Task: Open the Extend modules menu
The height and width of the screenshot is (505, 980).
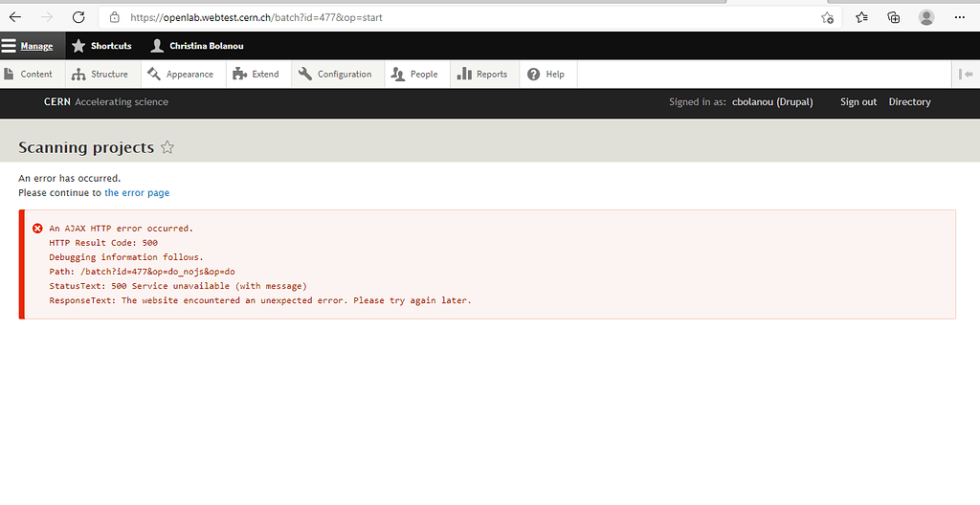Action: coord(256,75)
